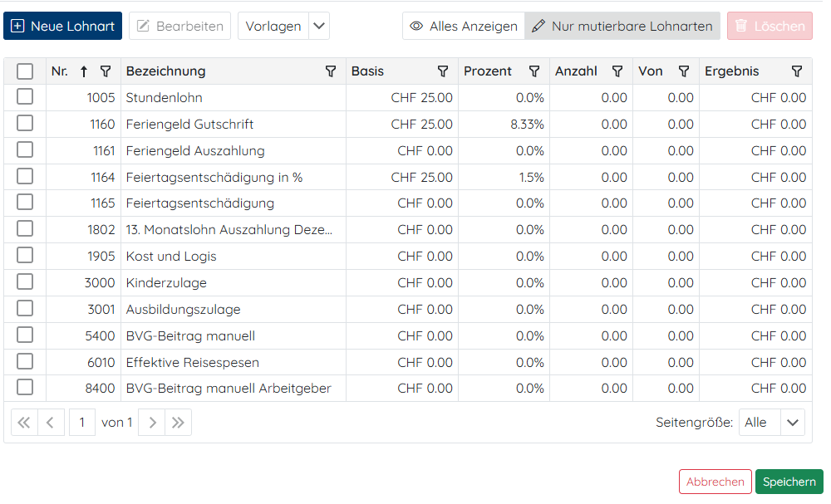Filter the Prozent column

tap(534, 71)
